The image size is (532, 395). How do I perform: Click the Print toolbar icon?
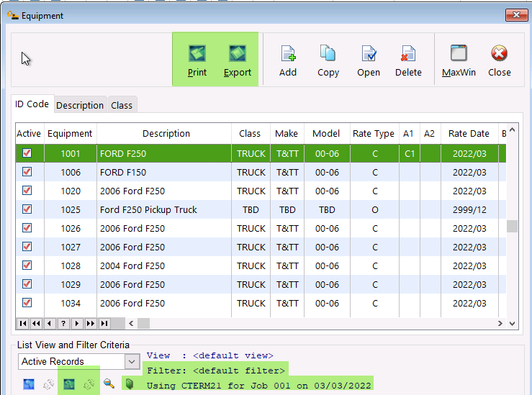point(197,53)
